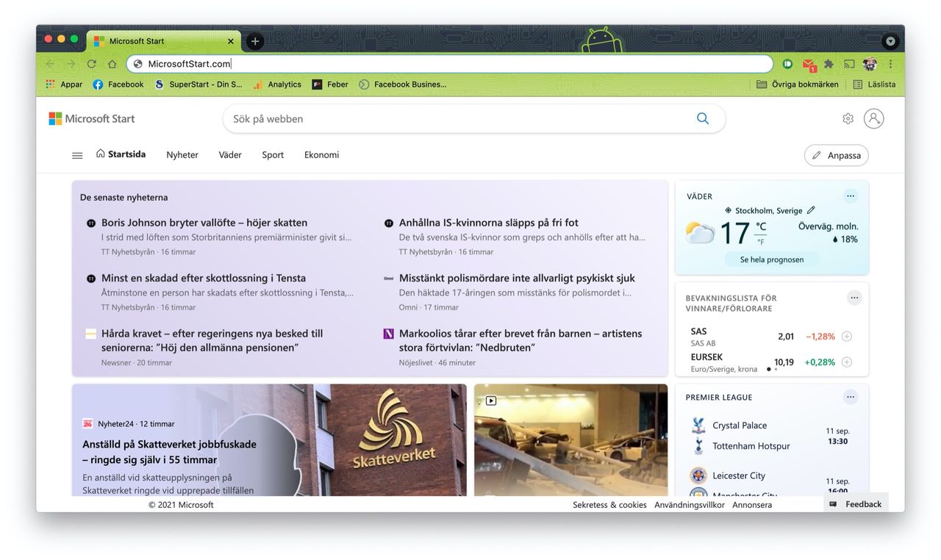
Task: Open the skottlossning i Tensta article
Action: 204,278
